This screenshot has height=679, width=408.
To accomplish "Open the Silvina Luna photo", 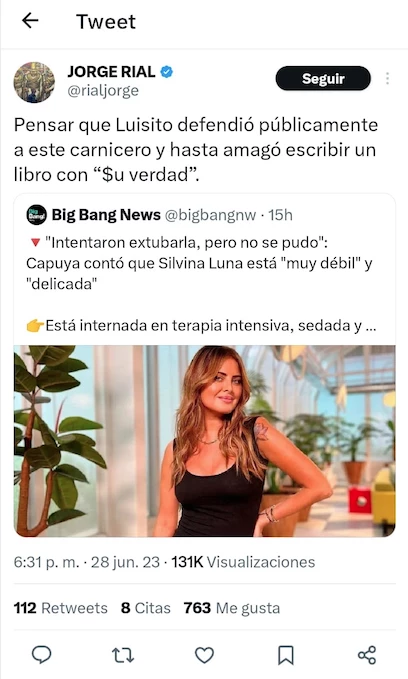I will [x=204, y=441].
